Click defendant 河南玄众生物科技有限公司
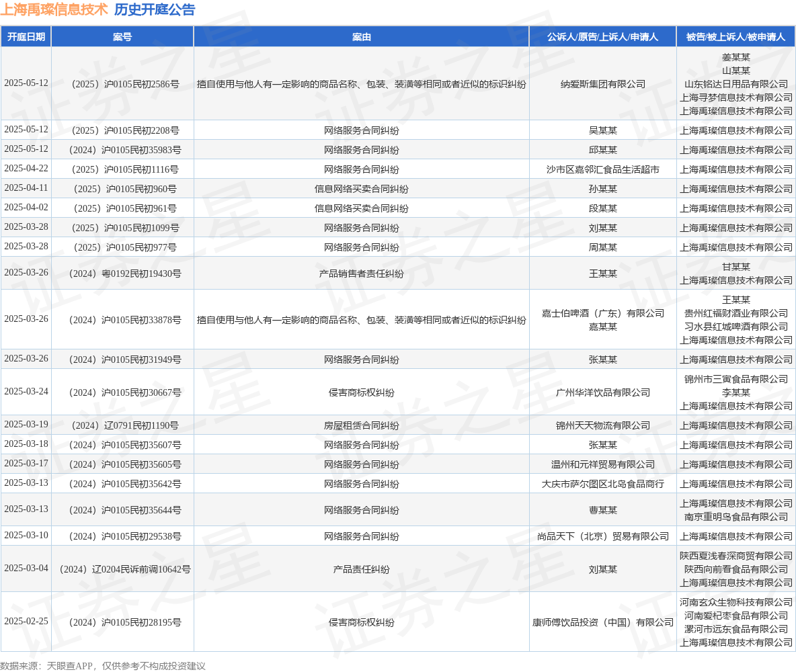The image size is (796, 672). coord(735,603)
